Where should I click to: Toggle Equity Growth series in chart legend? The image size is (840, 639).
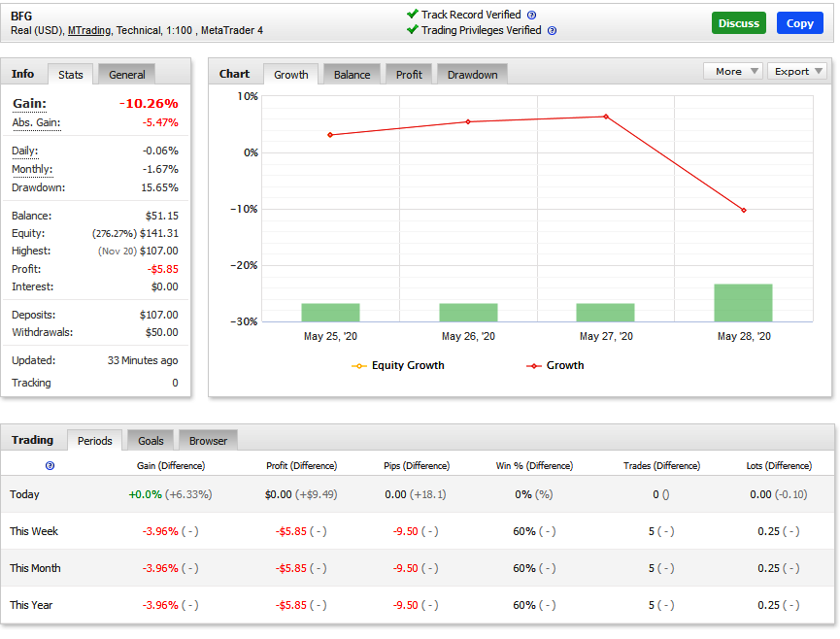[x=397, y=365]
